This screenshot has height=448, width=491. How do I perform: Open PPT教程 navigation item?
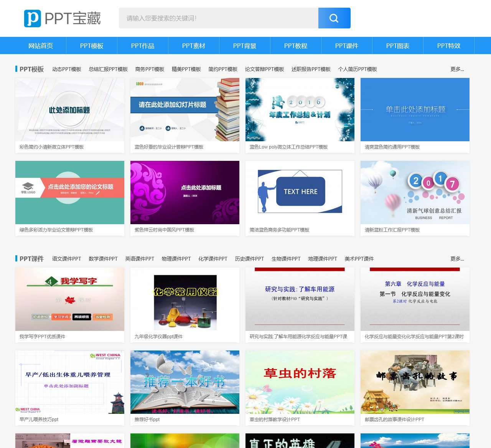[x=296, y=46]
